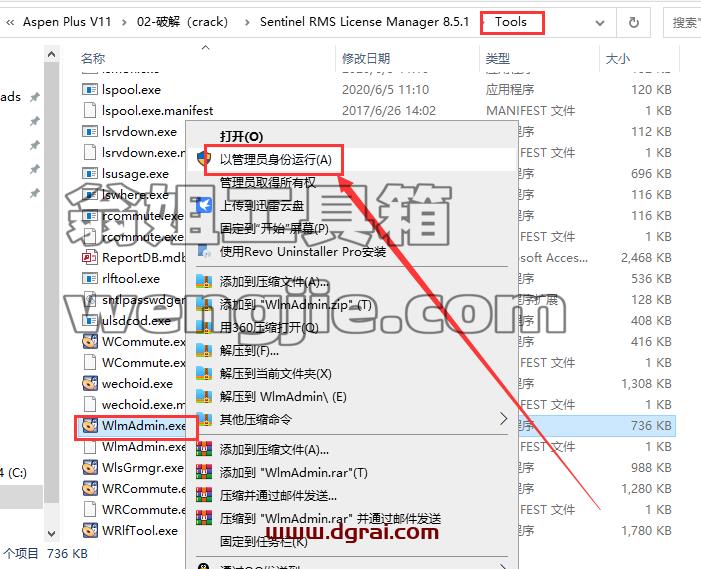Click the Xunlei cloud upload bird icon
The width and height of the screenshot is (701, 569).
(x=204, y=206)
